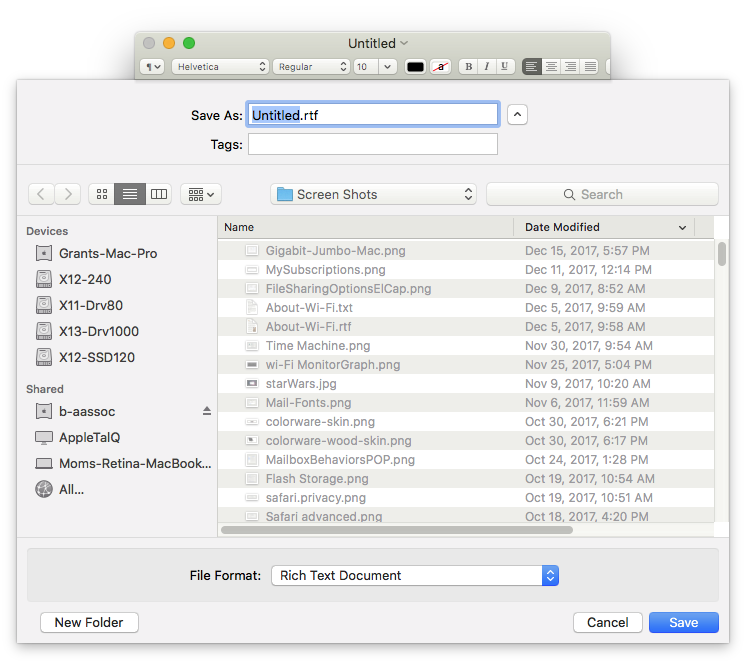Center align text
746x664 pixels.
point(551,67)
